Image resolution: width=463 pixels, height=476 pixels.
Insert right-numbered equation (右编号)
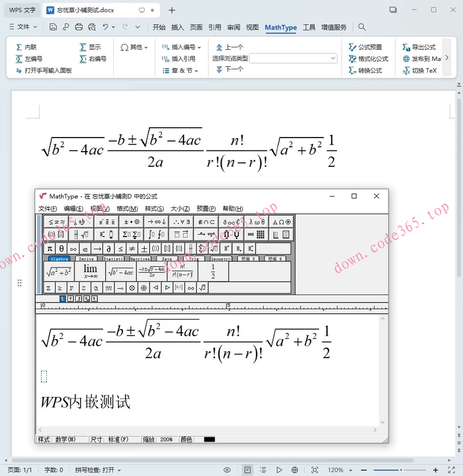click(93, 59)
